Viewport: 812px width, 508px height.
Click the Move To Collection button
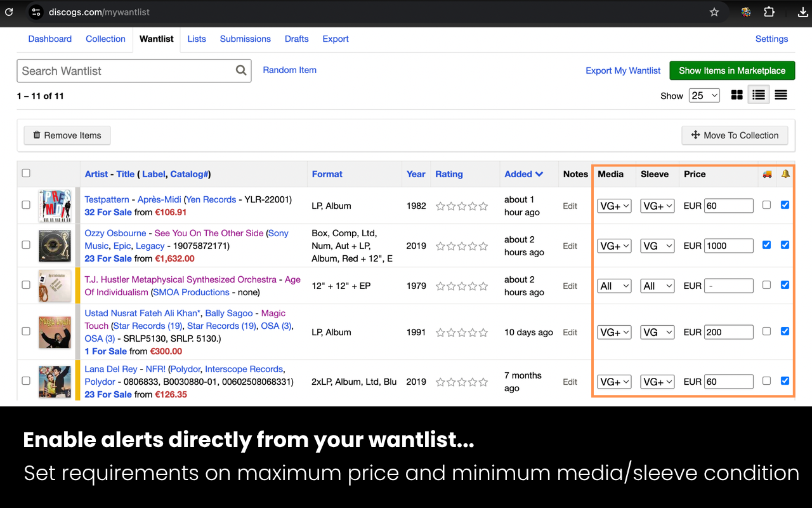tap(735, 135)
